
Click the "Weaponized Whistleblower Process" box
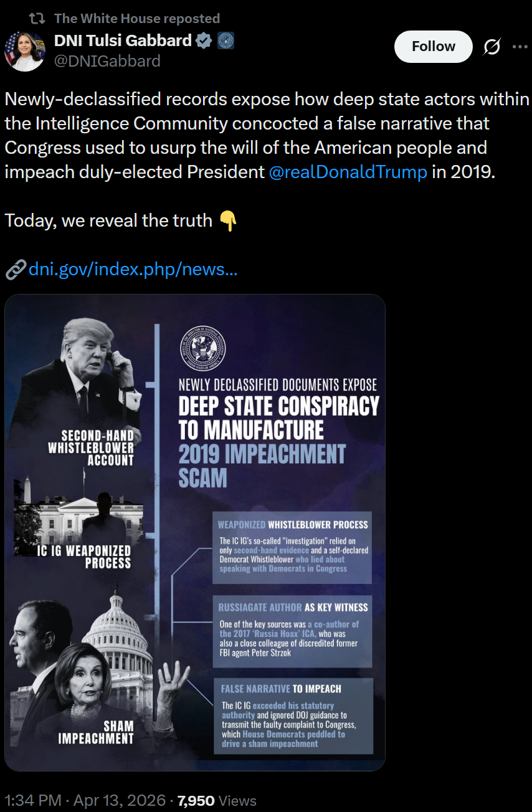click(x=292, y=547)
